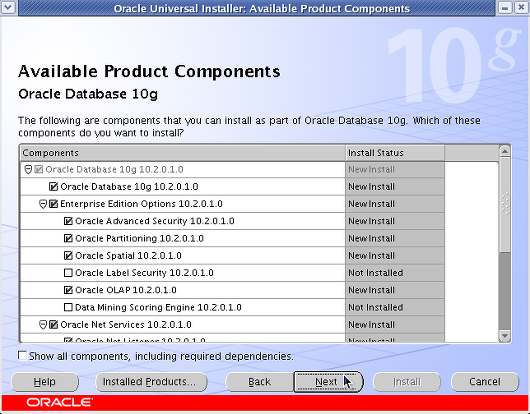This screenshot has width=530, height=414.
Task: Click the vertical scrollbar thumb
Action: pos(505,204)
